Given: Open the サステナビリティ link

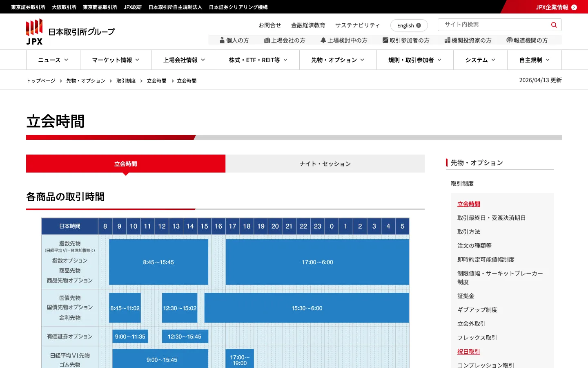Looking at the screenshot, I should [x=358, y=25].
